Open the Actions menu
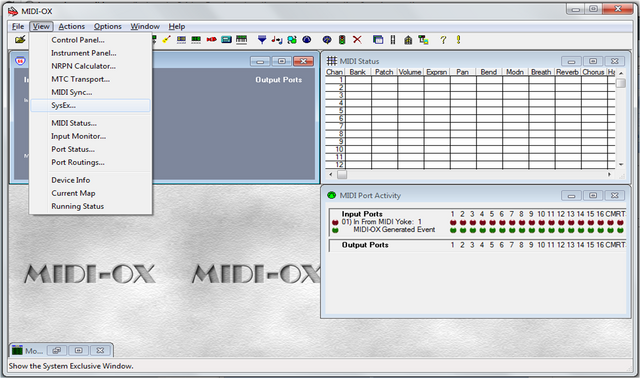Viewport: 640px width, 378px height. point(72,27)
